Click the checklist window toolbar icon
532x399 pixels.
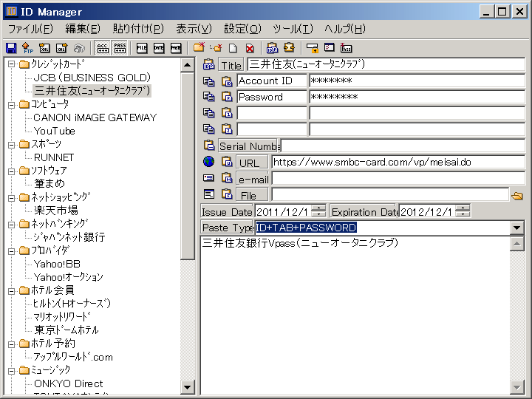329,47
